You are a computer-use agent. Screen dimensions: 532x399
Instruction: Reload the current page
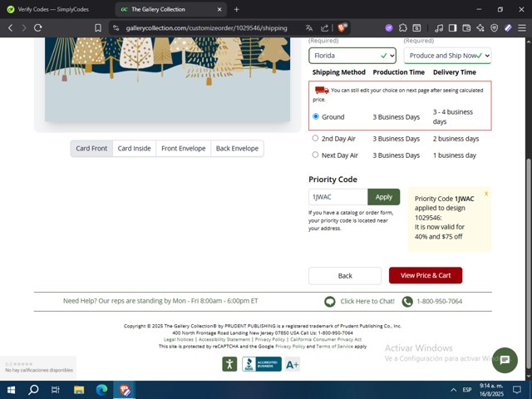(37, 27)
